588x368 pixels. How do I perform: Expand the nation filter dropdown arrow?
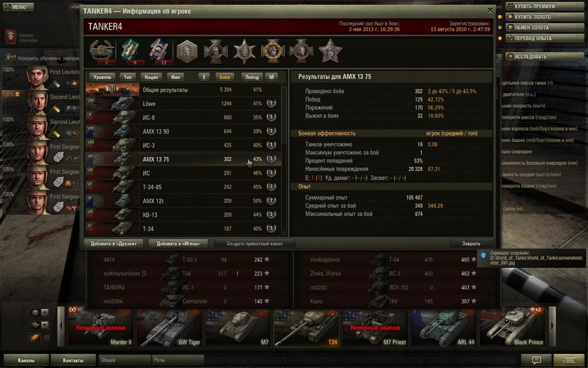pos(45,313)
